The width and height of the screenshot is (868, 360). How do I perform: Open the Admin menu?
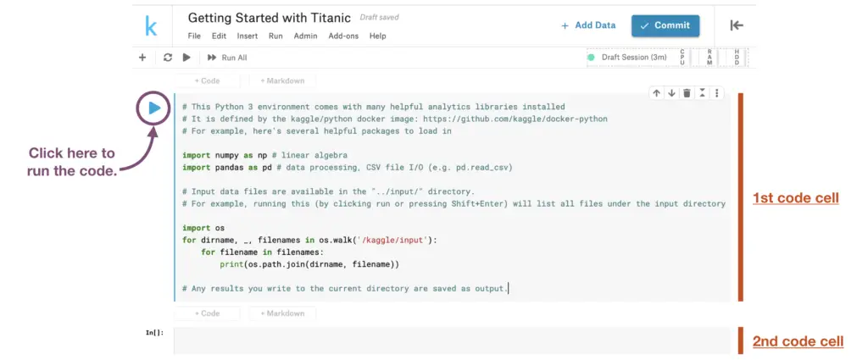[x=305, y=36]
